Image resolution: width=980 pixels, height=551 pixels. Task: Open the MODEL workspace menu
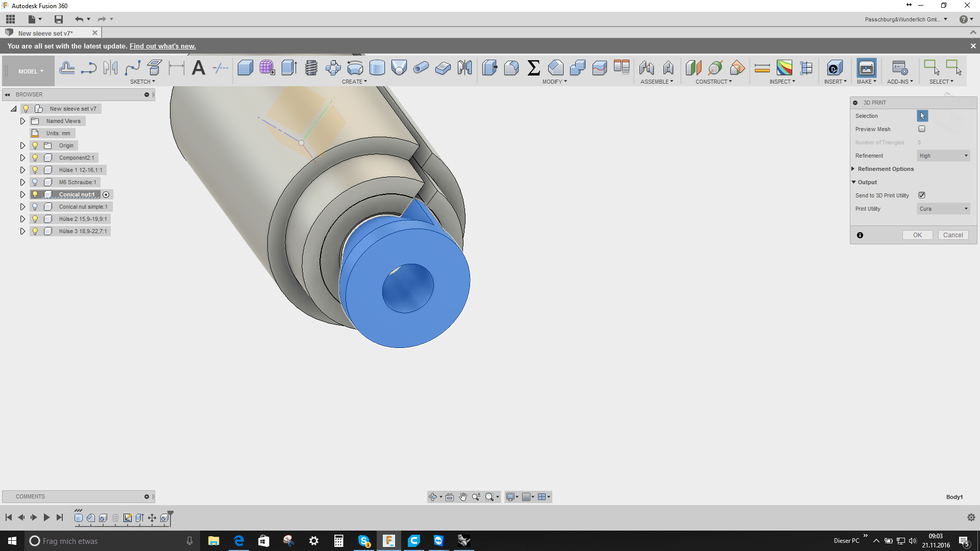point(31,71)
